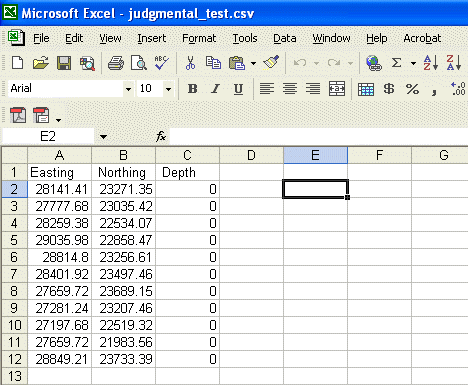Click the Search toolbar icon
The width and height of the screenshot is (468, 385).
tap(87, 63)
